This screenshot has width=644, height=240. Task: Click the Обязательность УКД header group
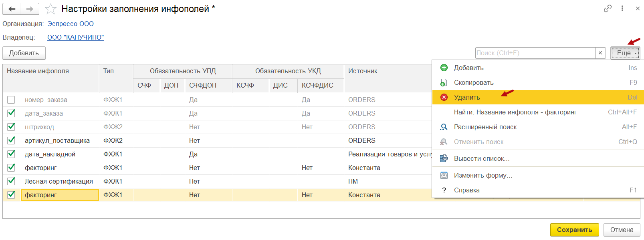[x=288, y=71]
